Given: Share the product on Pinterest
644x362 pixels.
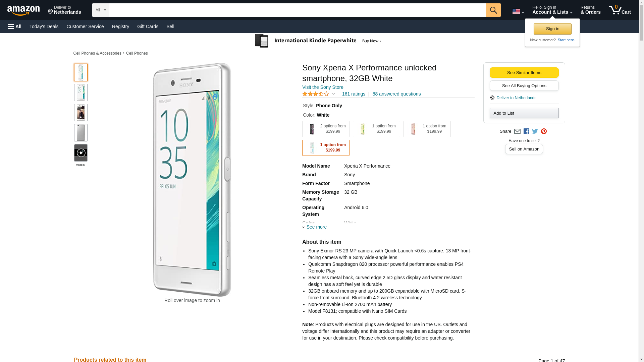Looking at the screenshot, I should (x=544, y=131).
